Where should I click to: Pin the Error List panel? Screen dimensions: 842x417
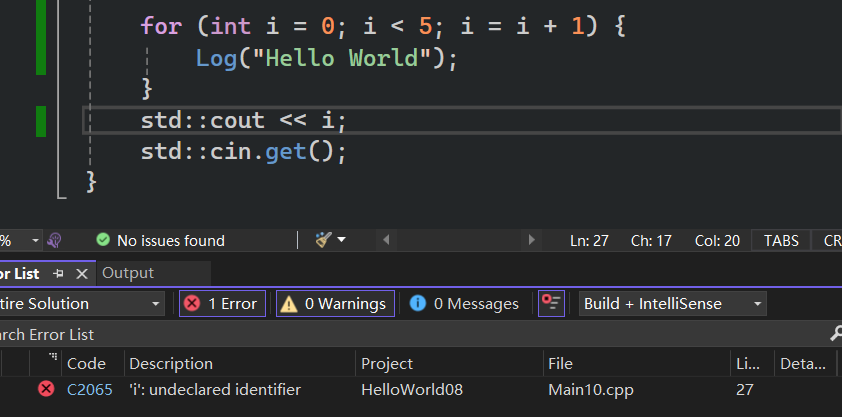coord(59,273)
